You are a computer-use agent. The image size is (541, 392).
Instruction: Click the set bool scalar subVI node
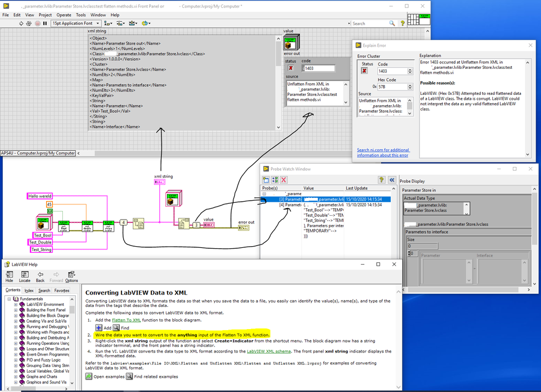pyautogui.click(x=63, y=227)
